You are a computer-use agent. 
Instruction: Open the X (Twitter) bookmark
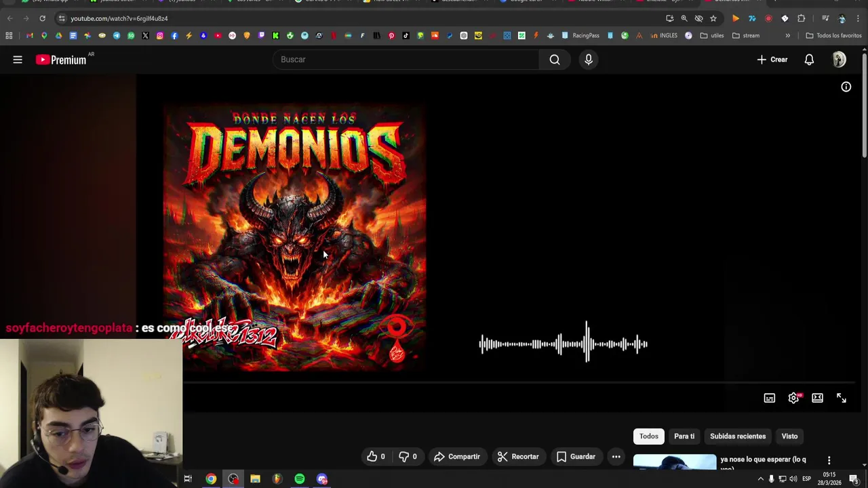(x=145, y=35)
